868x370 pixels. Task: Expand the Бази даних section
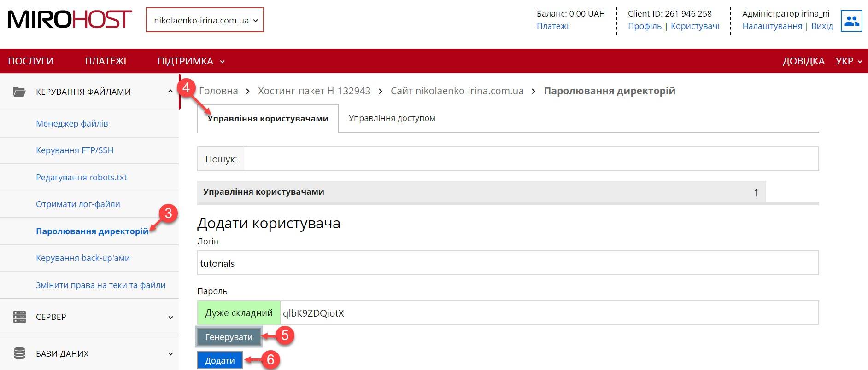pyautogui.click(x=170, y=354)
